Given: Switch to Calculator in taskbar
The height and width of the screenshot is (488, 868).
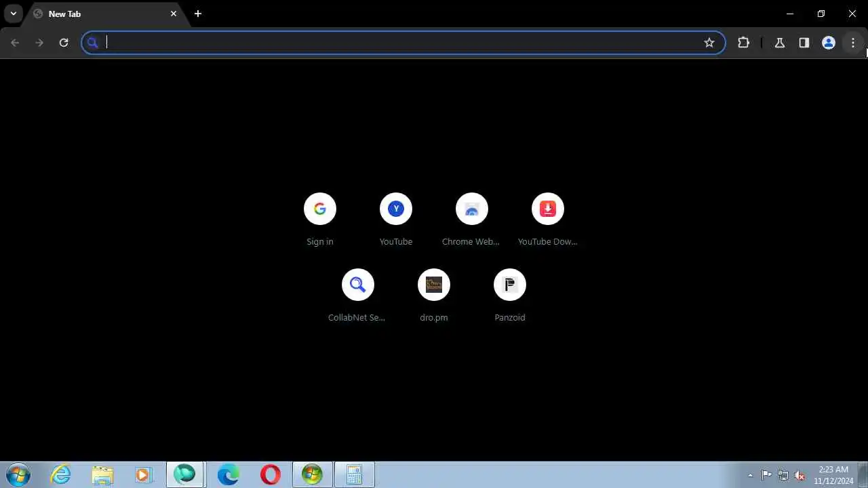Looking at the screenshot, I should point(354,474).
